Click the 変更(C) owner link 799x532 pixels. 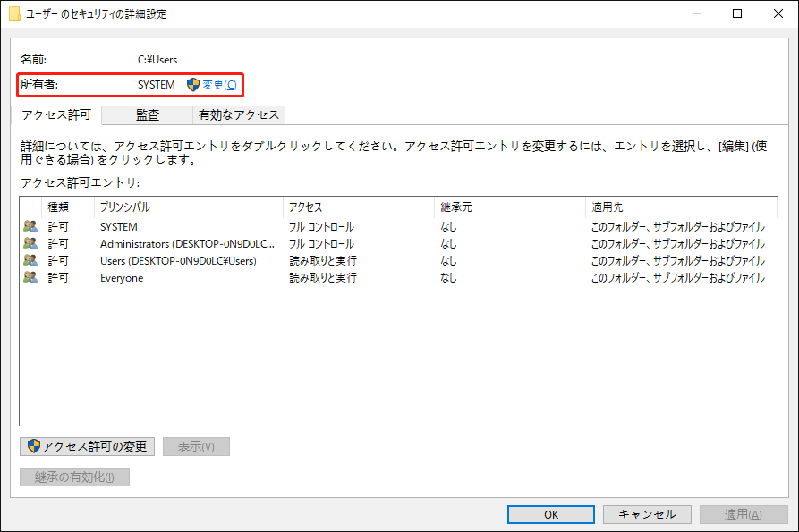217,84
